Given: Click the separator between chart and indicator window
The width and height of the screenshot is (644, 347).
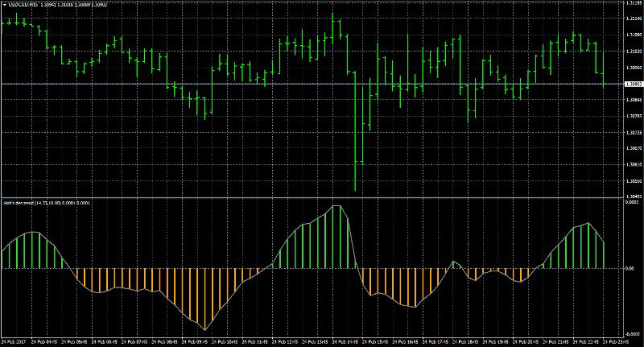Looking at the screenshot, I should tap(312, 198).
